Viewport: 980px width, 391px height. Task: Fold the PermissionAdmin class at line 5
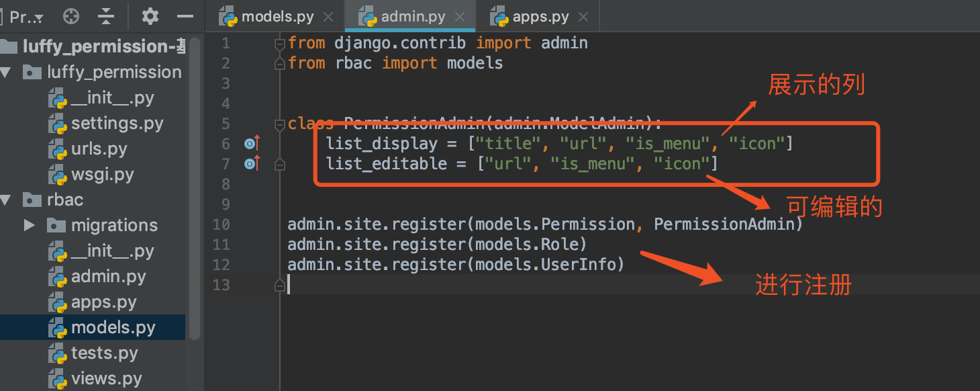point(280,124)
